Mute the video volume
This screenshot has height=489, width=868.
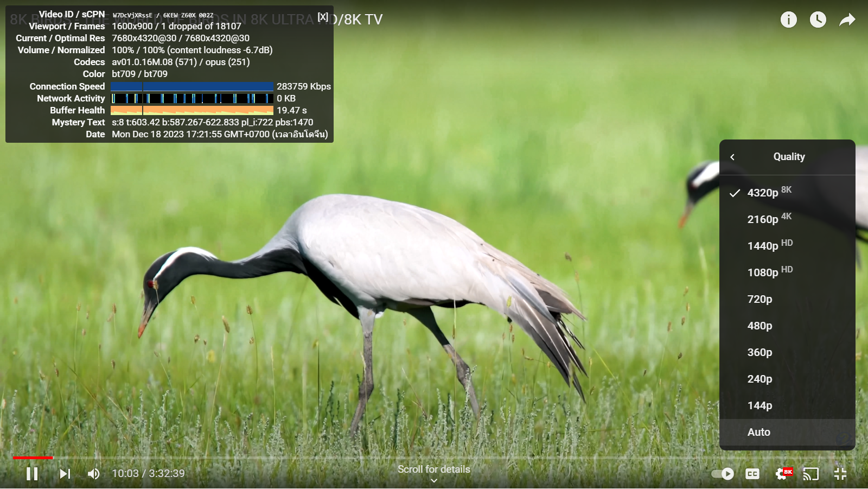click(94, 474)
